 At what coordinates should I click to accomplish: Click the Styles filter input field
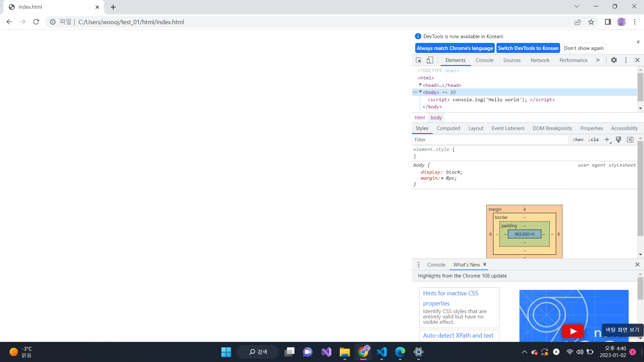pos(490,140)
